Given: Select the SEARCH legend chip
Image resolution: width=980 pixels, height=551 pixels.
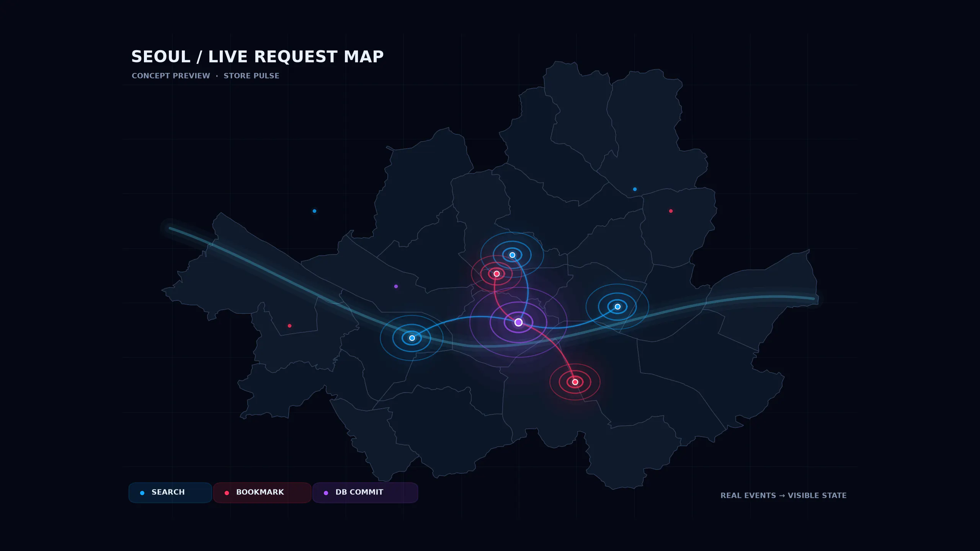Looking at the screenshot, I should pos(170,492).
